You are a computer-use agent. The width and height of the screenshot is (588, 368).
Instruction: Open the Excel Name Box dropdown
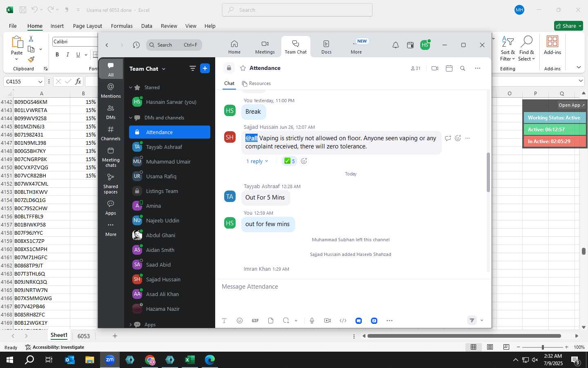pos(40,81)
